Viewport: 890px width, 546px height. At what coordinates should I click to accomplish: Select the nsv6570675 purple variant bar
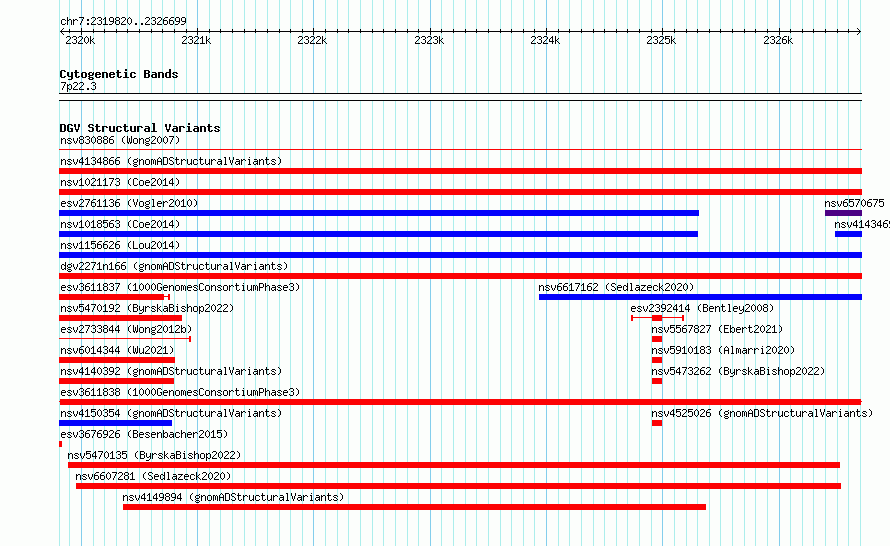click(x=843, y=213)
